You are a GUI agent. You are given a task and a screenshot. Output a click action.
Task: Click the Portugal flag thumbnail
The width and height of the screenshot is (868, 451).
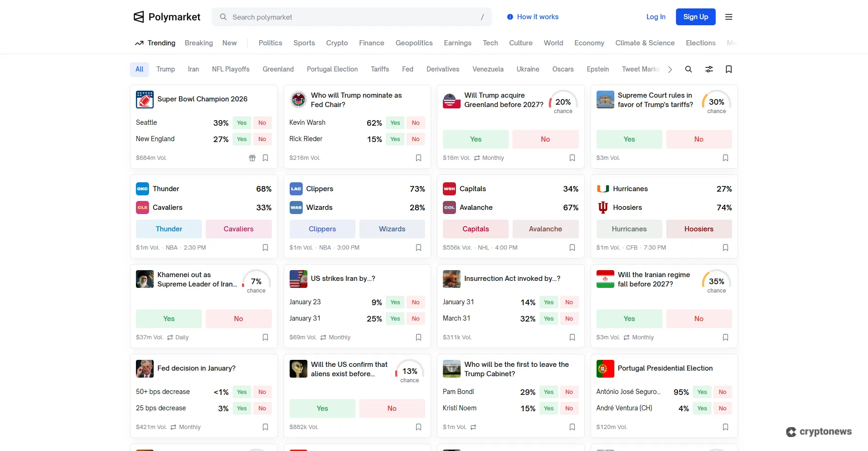click(x=605, y=369)
